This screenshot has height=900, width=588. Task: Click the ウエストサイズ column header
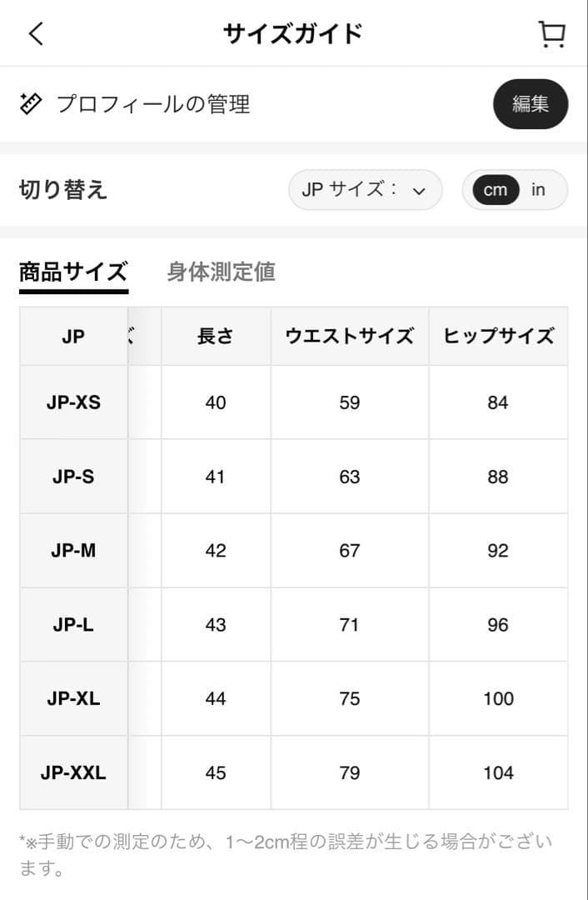click(350, 336)
